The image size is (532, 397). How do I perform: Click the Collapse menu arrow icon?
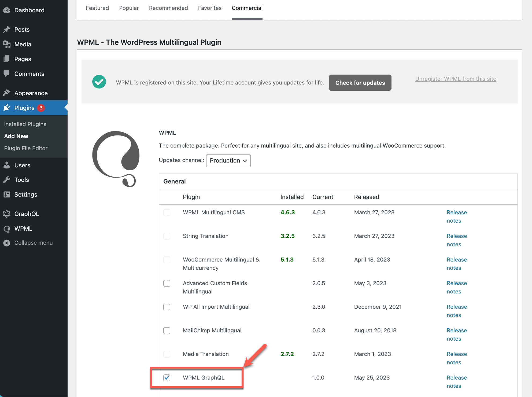click(7, 243)
